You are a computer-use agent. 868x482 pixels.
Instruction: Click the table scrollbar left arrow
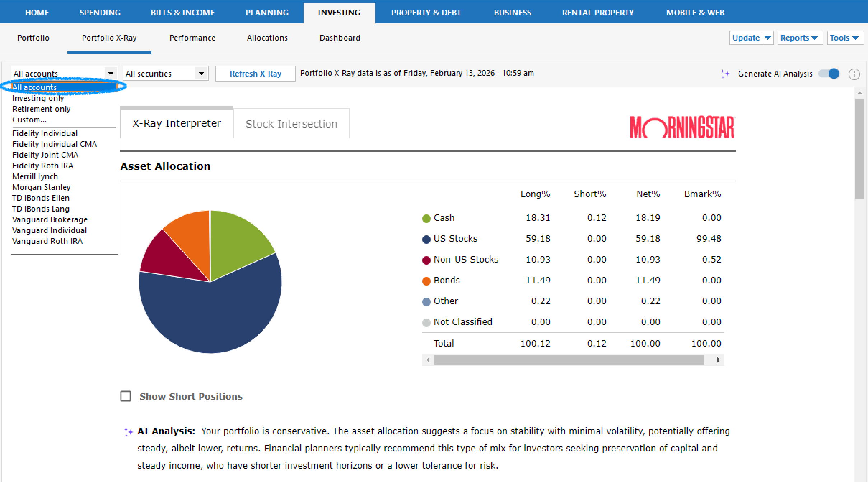tap(428, 360)
